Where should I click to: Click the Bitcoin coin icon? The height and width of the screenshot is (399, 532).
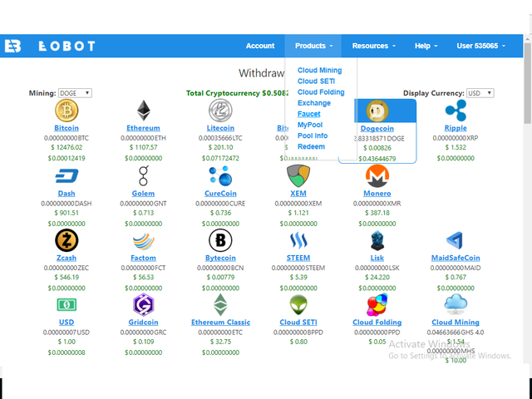click(66, 111)
